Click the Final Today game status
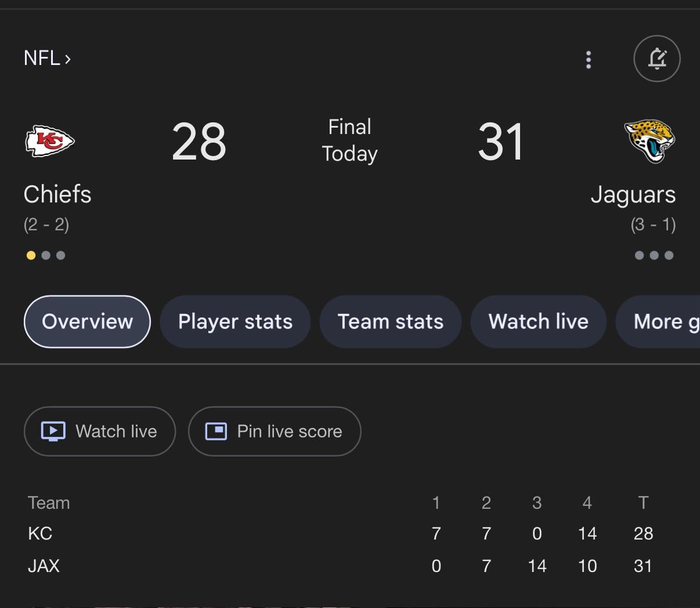700x608 pixels. pyautogui.click(x=349, y=140)
